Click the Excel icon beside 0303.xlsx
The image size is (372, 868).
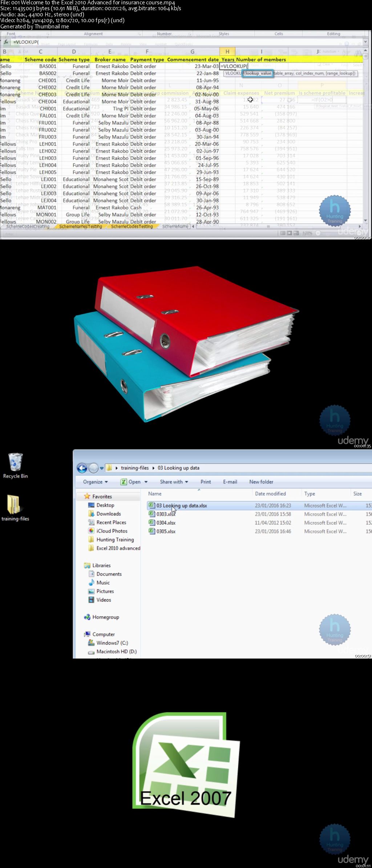click(x=152, y=514)
